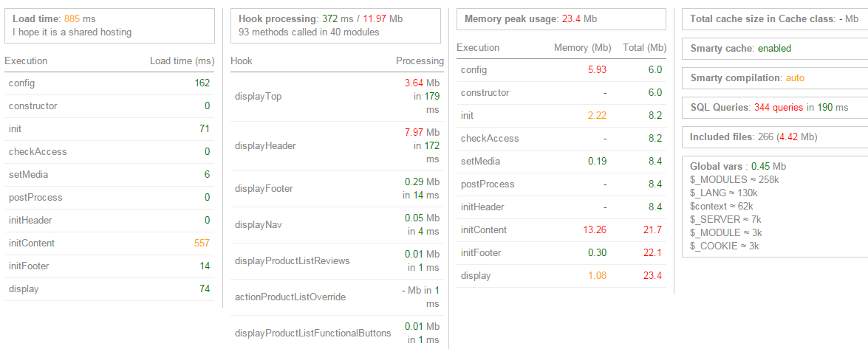
Task: Click the Total (Mb) column header
Action: pyautogui.click(x=645, y=48)
